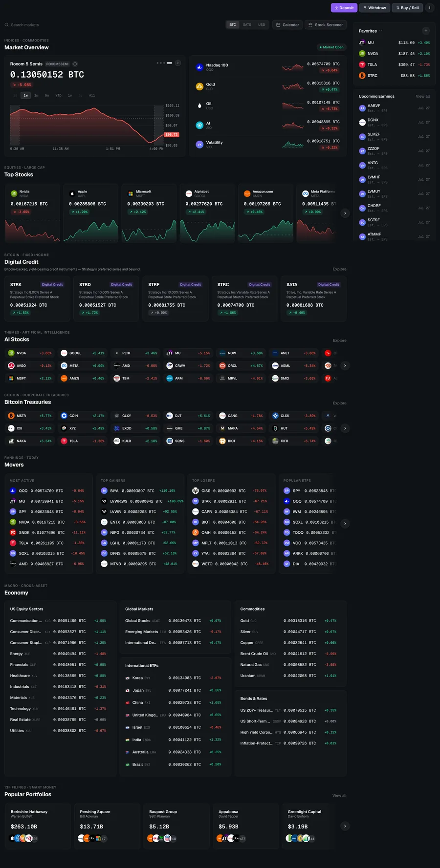Viewport: 440px width, 868px height.
Task: Click the Microsoft logo in Top Stocks
Action: (131, 193)
